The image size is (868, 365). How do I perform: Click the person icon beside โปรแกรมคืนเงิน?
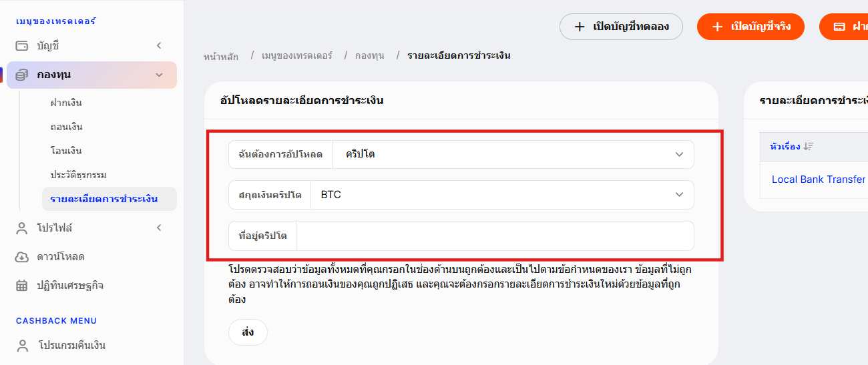(22, 346)
